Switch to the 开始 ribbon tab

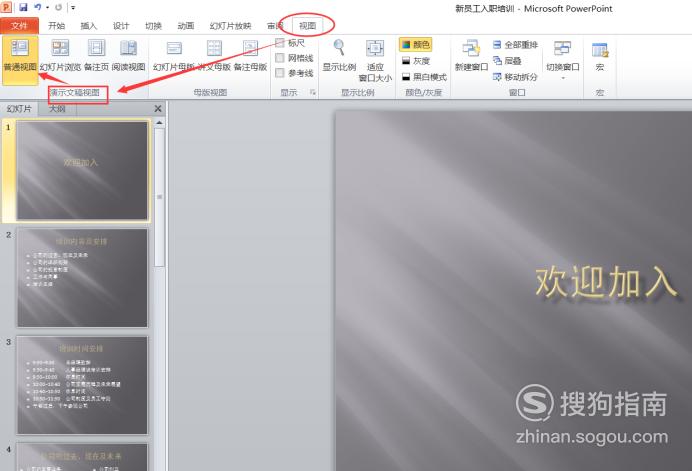(56, 26)
